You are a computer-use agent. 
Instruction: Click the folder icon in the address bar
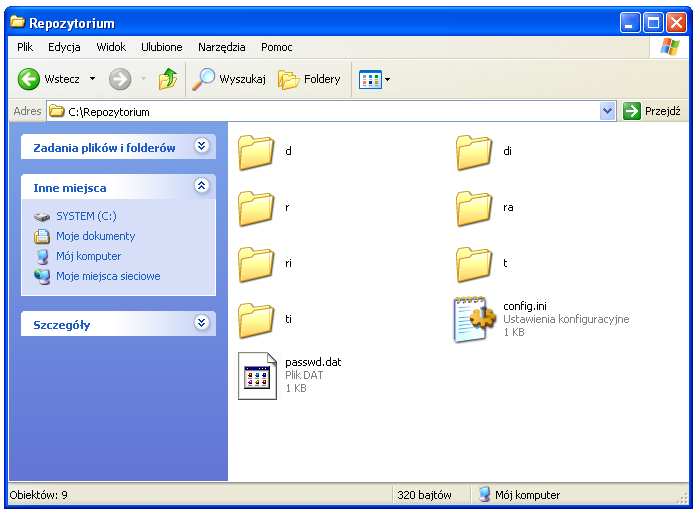[x=56, y=111]
